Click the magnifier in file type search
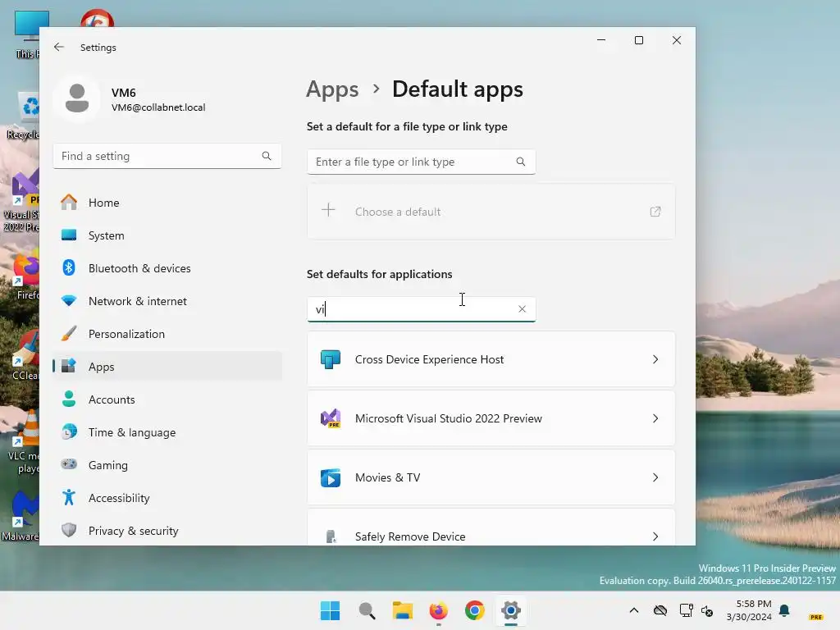 point(521,162)
